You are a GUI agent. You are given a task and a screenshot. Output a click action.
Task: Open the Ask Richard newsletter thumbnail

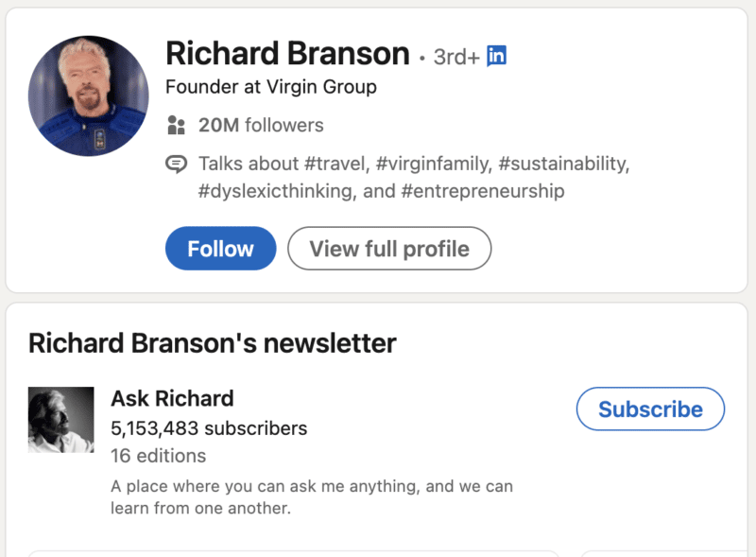click(60, 419)
